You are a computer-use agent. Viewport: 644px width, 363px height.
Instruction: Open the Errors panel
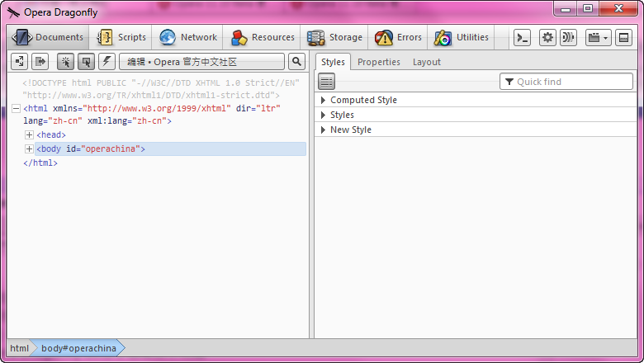pos(398,37)
